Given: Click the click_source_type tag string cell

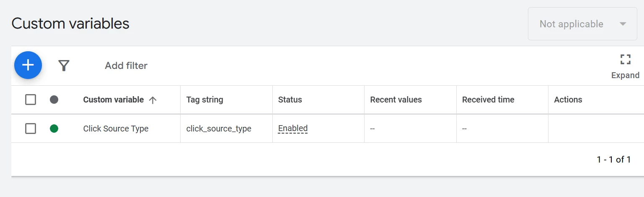Looking at the screenshot, I should point(219,129).
